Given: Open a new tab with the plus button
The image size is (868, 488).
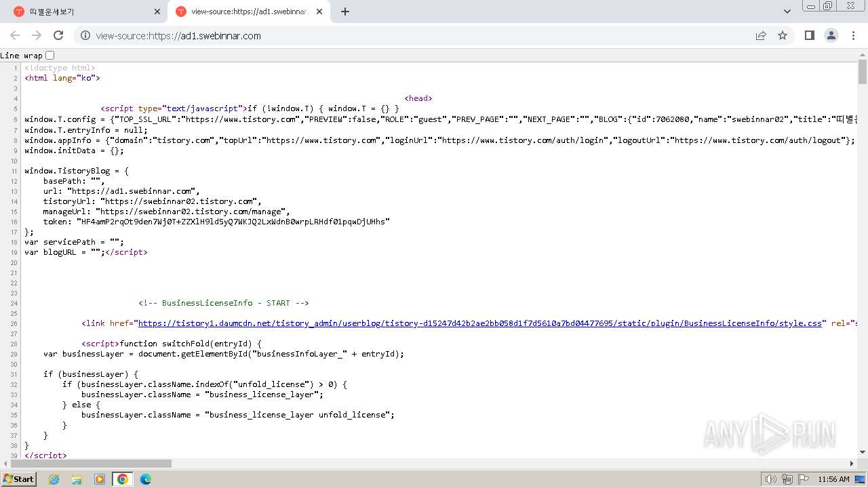Looking at the screenshot, I should tap(345, 12).
